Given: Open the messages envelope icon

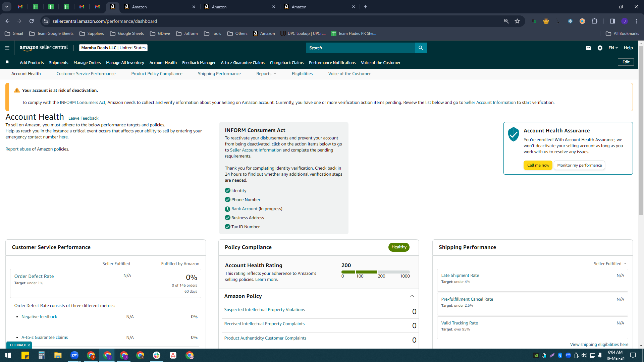Looking at the screenshot, I should pos(588,48).
